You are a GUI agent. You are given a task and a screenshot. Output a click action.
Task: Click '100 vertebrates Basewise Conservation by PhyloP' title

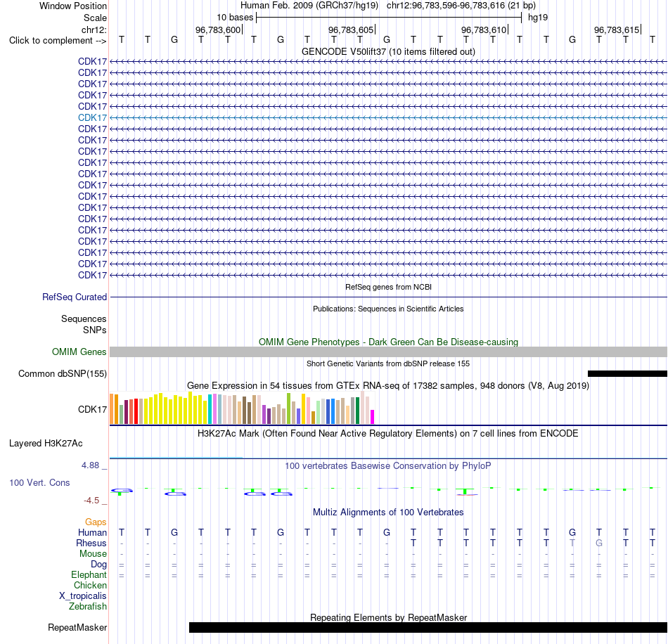388,466
